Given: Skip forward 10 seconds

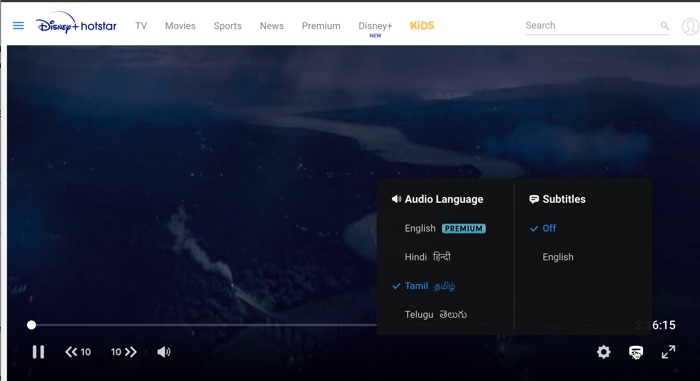Looking at the screenshot, I should pos(124,352).
